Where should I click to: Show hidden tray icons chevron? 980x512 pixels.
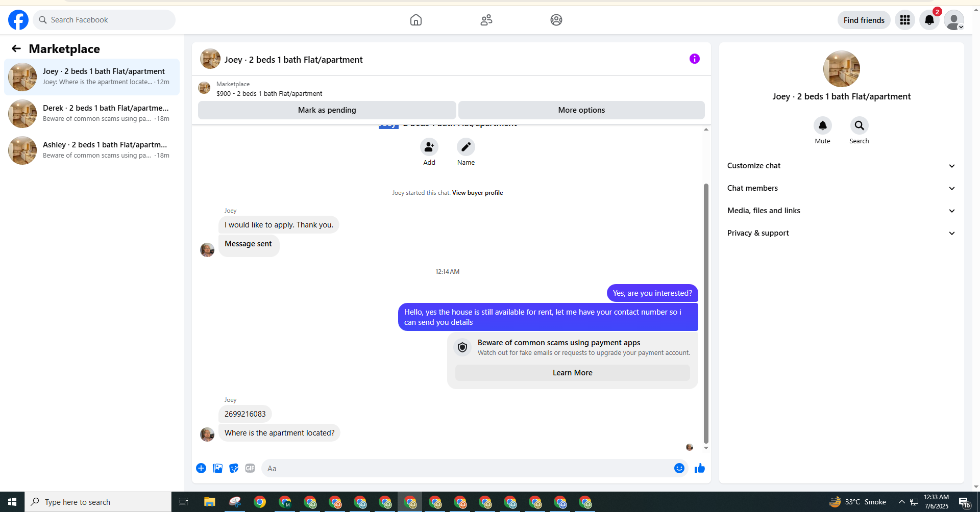coord(902,502)
